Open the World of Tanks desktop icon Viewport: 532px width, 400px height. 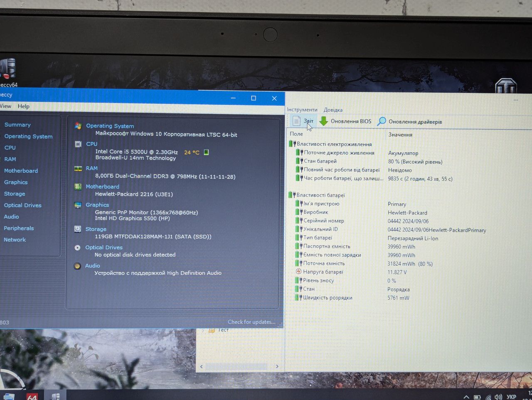(x=505, y=86)
